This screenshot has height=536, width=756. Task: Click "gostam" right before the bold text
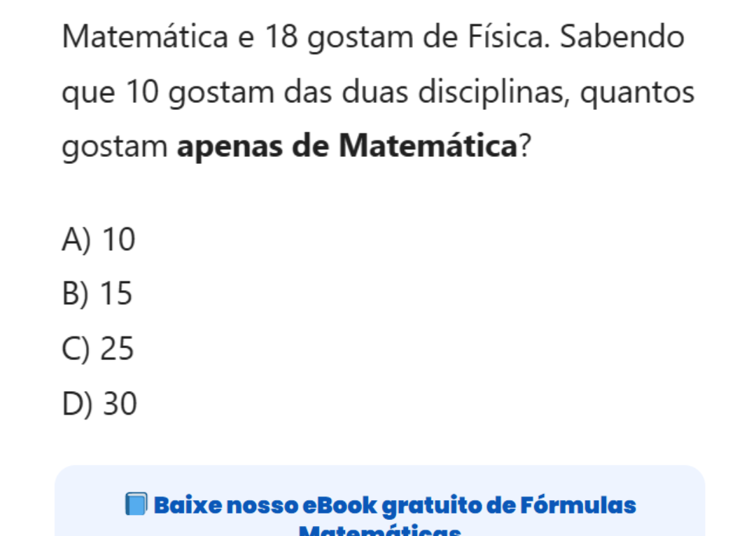tap(114, 146)
